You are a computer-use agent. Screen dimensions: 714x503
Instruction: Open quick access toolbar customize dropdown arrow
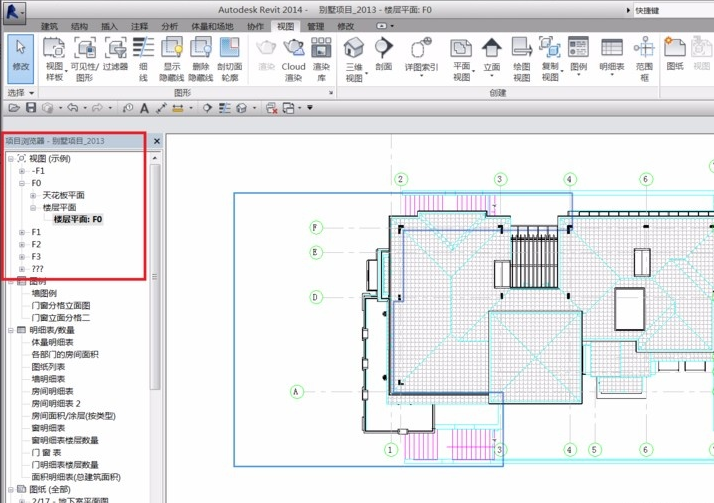tap(310, 108)
